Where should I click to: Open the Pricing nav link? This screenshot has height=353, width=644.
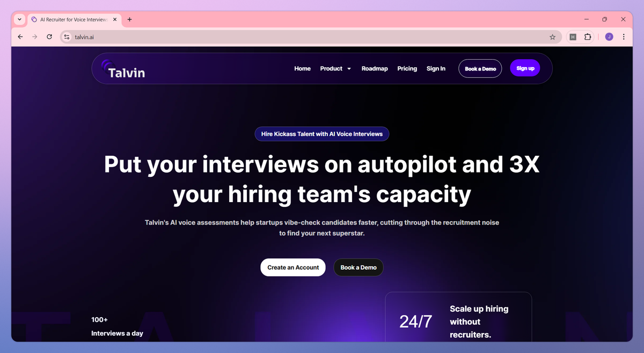pyautogui.click(x=407, y=69)
